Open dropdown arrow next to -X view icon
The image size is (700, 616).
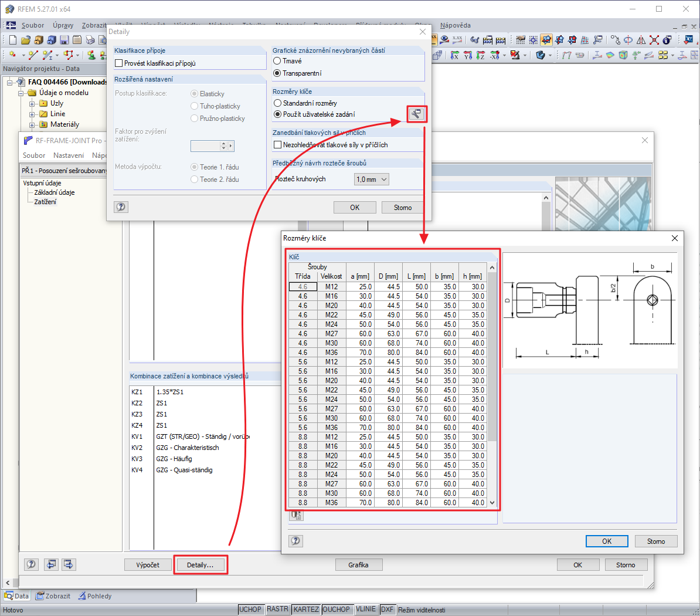coord(504,55)
